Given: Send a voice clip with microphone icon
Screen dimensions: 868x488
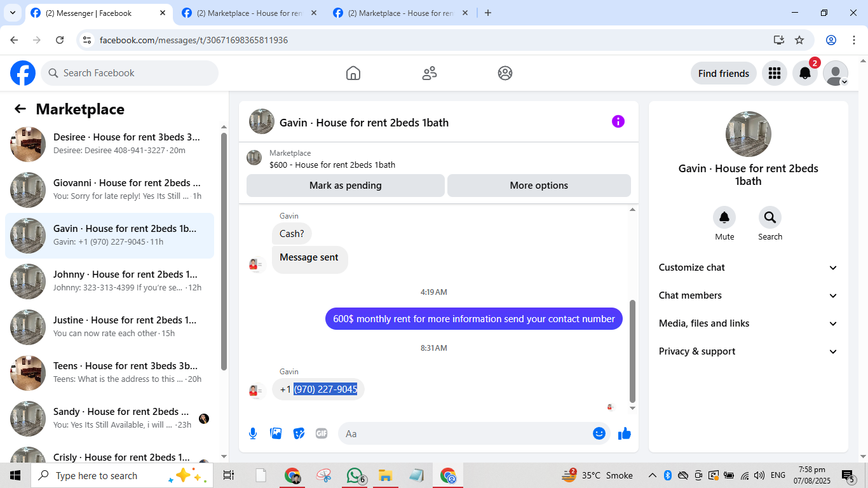Looking at the screenshot, I should [x=253, y=433].
